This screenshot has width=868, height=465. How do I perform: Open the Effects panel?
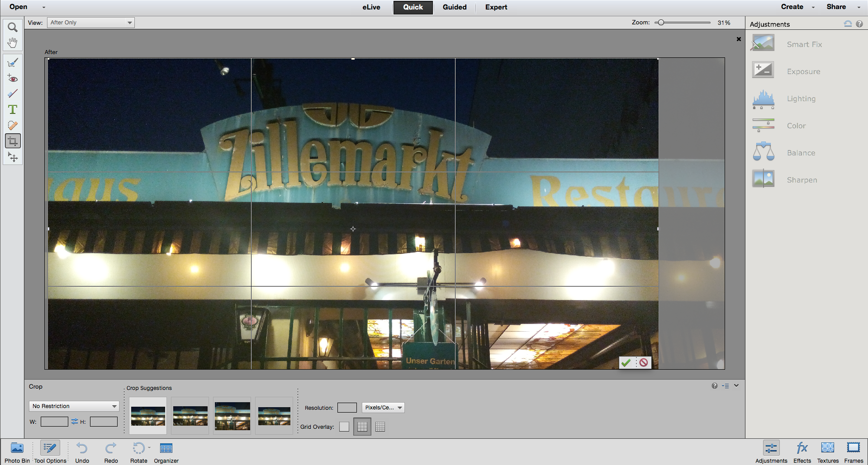(802, 452)
